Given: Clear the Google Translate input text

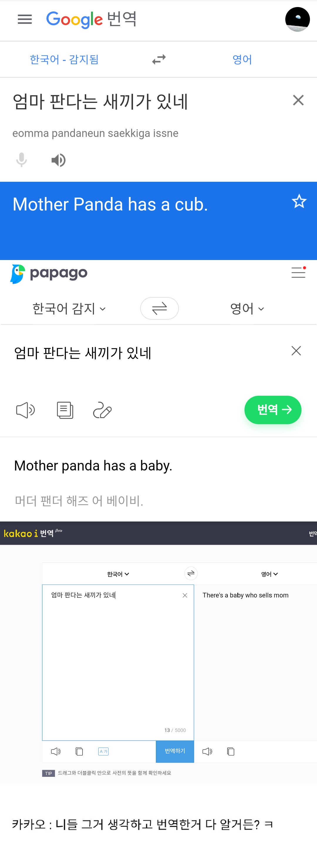Looking at the screenshot, I should [298, 100].
